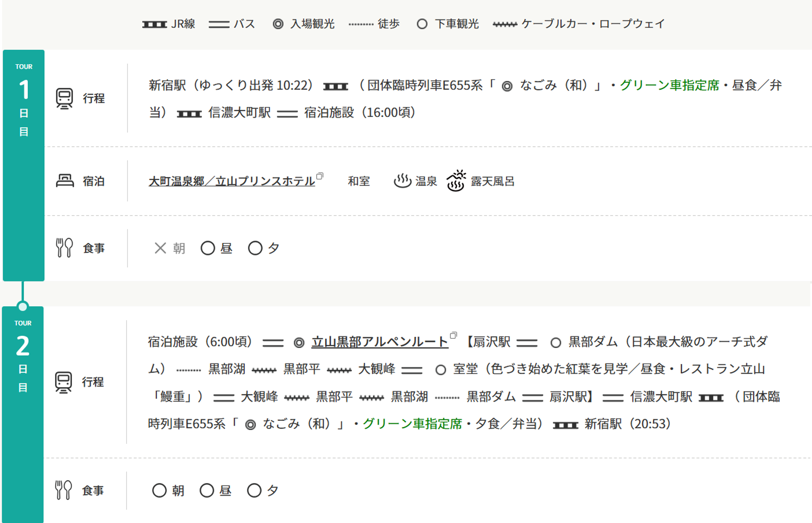Image resolution: width=812 pixels, height=523 pixels.
Task: Select the TOUR 2日目 teal day marker
Action: coord(23,414)
